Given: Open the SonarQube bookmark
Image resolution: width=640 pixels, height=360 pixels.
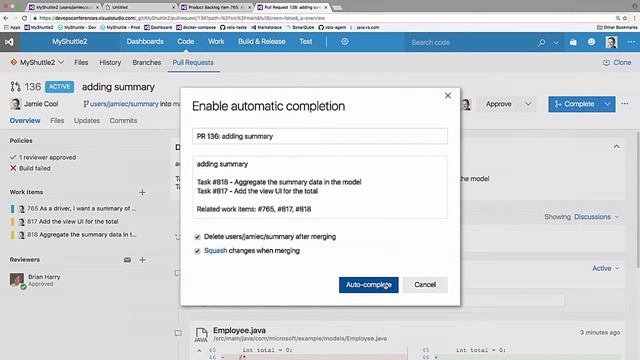Looking at the screenshot, I should [x=300, y=27].
